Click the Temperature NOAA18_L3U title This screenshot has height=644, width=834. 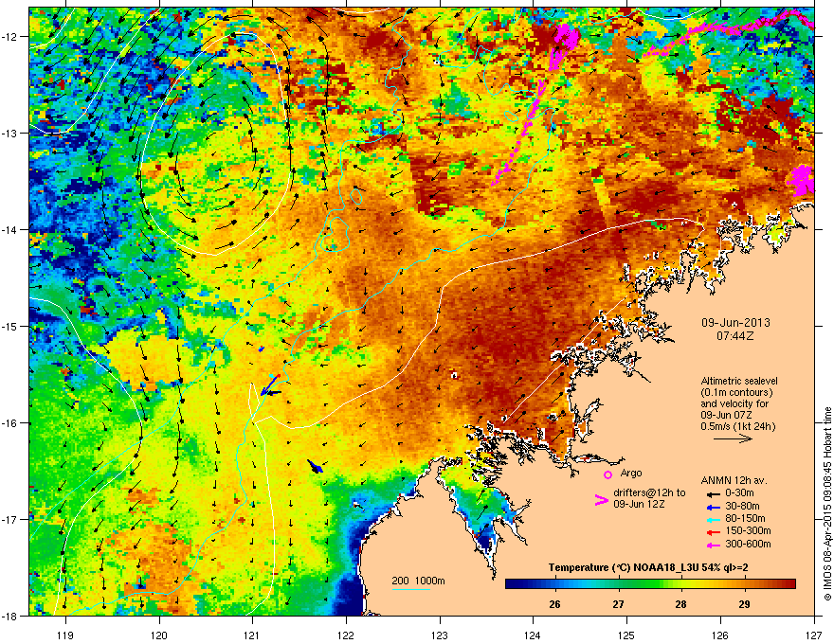click(648, 567)
